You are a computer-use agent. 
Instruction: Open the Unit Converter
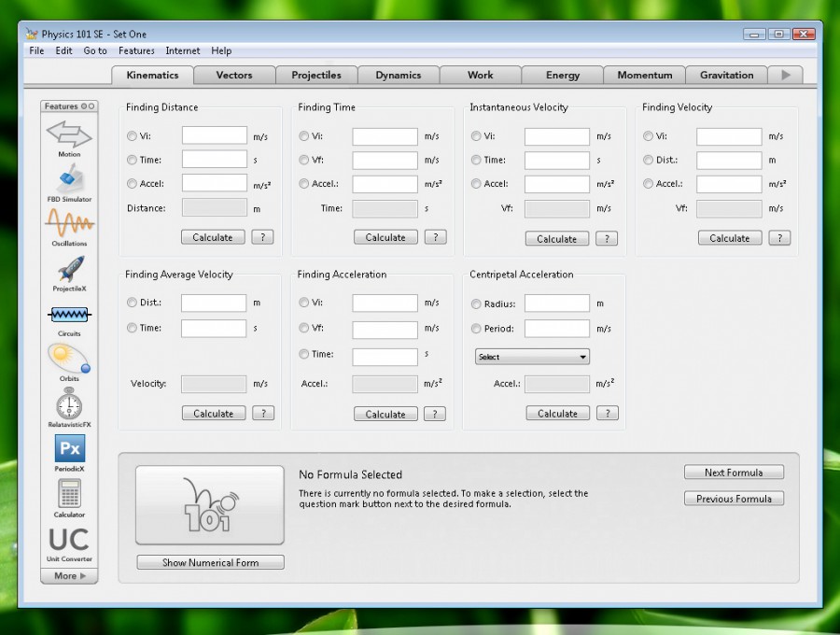69,542
